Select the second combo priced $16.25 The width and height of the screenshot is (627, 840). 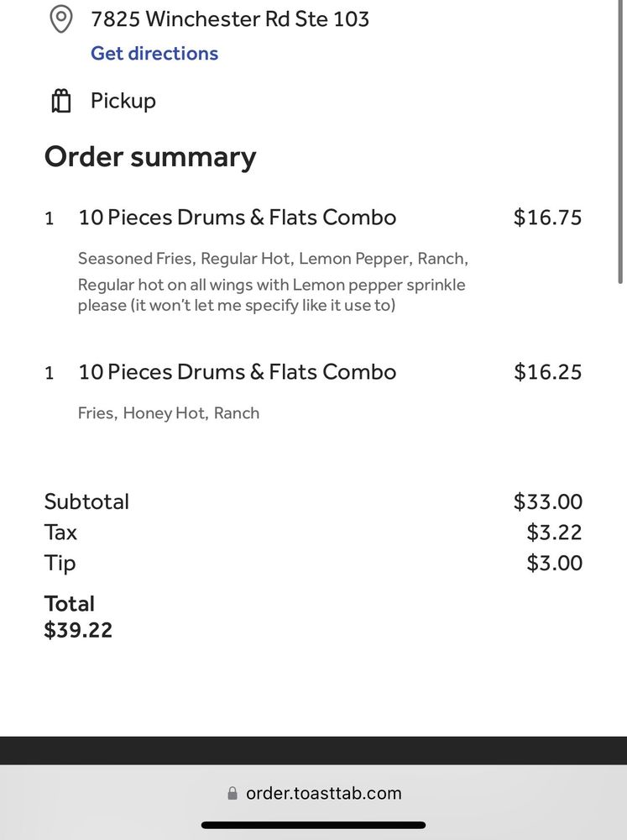pos(237,372)
